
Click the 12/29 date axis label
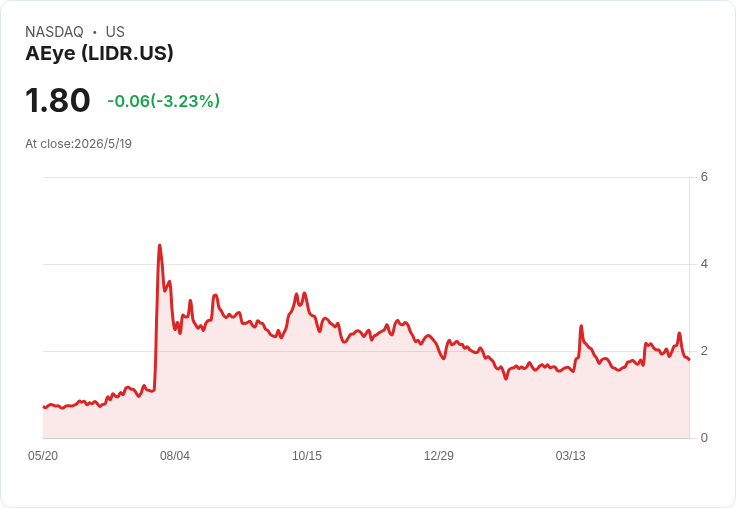[x=439, y=456]
